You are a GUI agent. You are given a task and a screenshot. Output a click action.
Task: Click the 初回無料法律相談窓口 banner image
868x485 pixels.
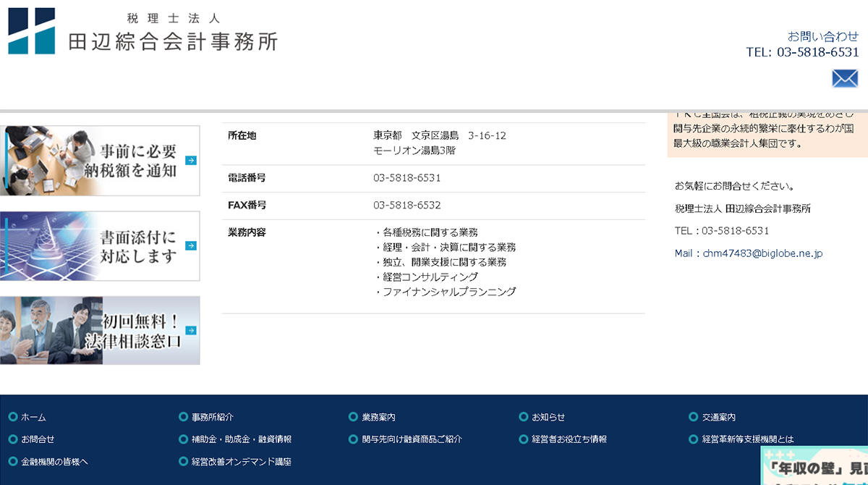101,330
